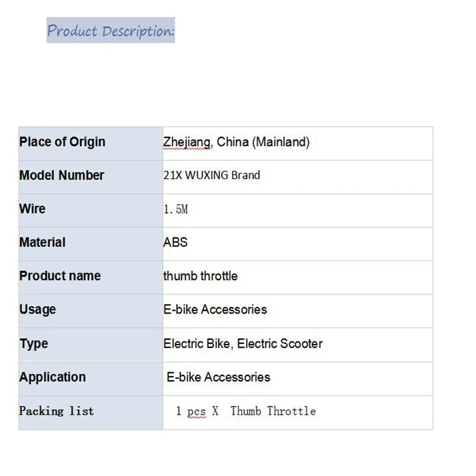Click E-bike Accessories in the Usage row

click(215, 309)
